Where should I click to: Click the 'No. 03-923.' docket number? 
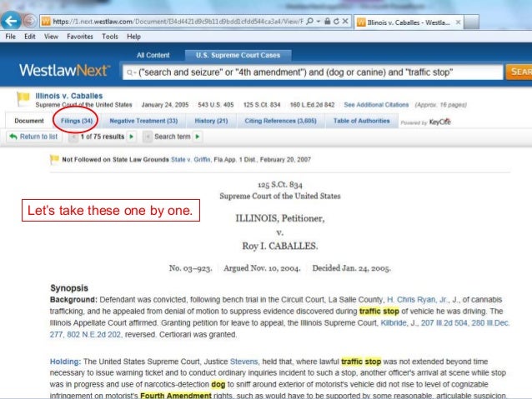pyautogui.click(x=190, y=268)
